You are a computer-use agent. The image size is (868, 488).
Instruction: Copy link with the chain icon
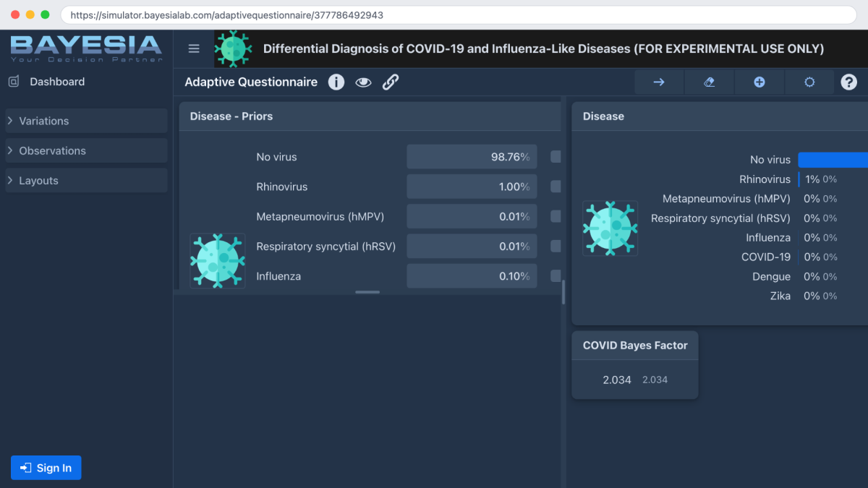[x=391, y=82]
